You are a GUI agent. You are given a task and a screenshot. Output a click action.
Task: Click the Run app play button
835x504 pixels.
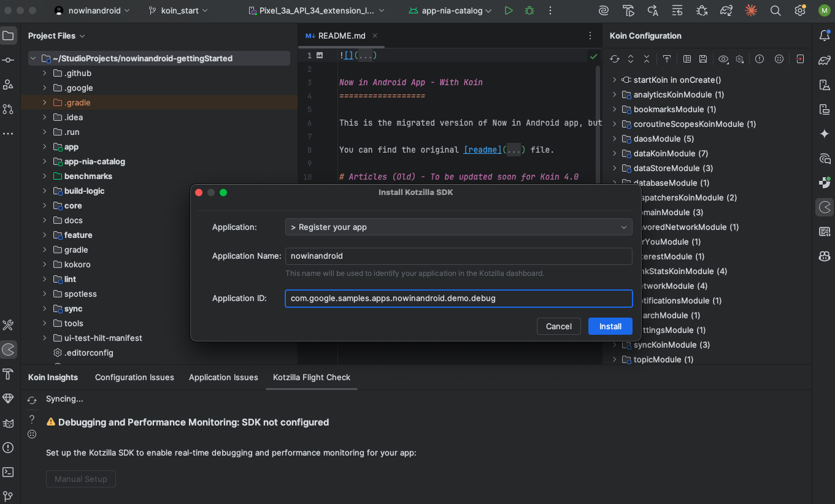coord(508,10)
